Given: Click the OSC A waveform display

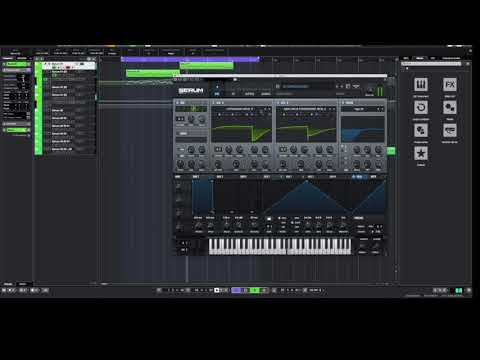Looking at the screenshot, I should tap(241, 128).
